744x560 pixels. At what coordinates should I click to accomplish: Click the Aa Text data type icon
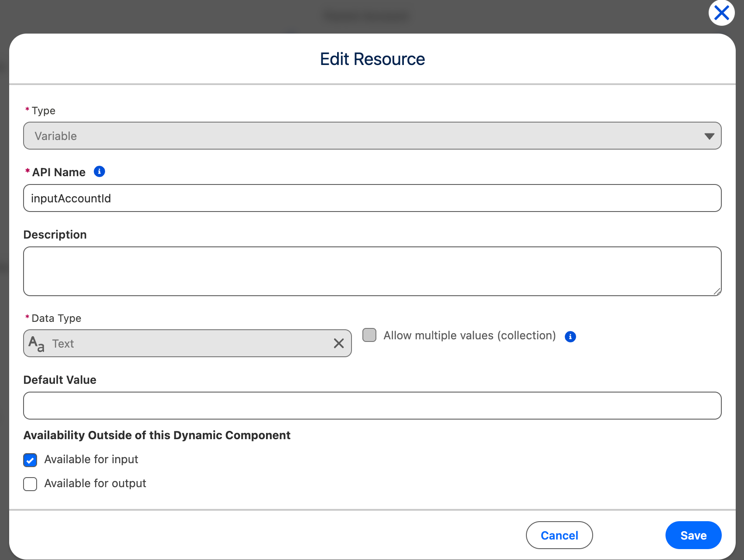coord(37,344)
